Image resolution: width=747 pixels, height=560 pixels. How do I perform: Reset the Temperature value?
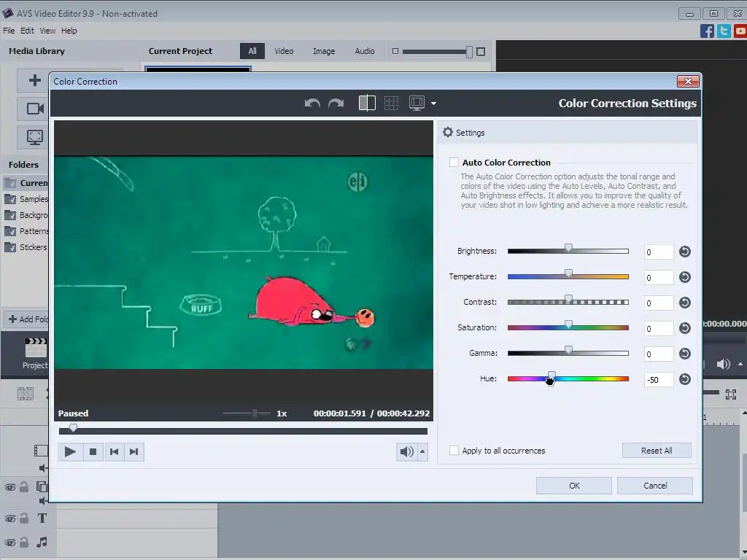coord(684,277)
